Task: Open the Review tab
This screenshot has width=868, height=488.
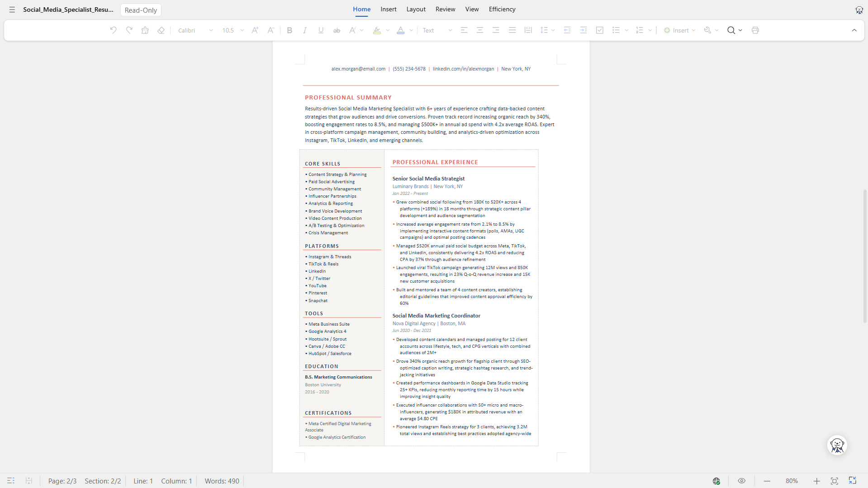Action: [x=445, y=9]
